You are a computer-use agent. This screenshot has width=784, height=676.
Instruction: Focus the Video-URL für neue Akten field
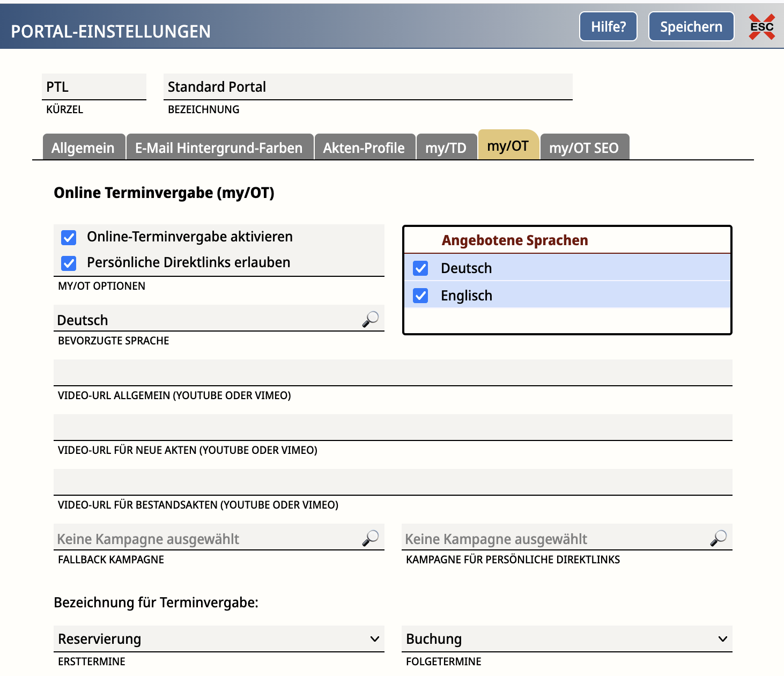(x=393, y=428)
